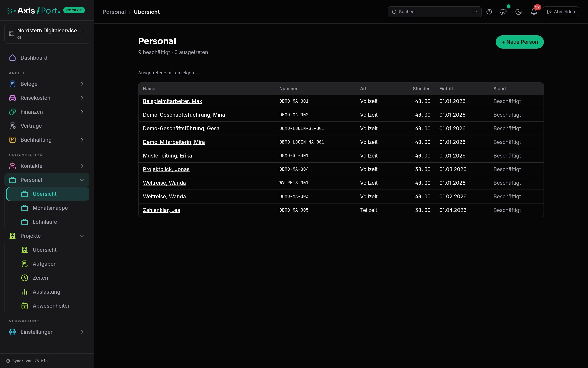Collapse the Personal section chevron
This screenshot has width=588, height=368.
tap(82, 180)
